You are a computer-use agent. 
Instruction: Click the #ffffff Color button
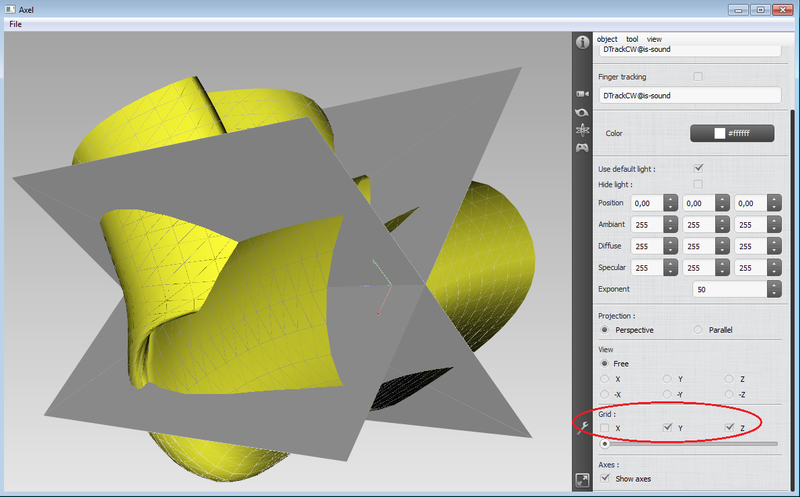point(733,133)
